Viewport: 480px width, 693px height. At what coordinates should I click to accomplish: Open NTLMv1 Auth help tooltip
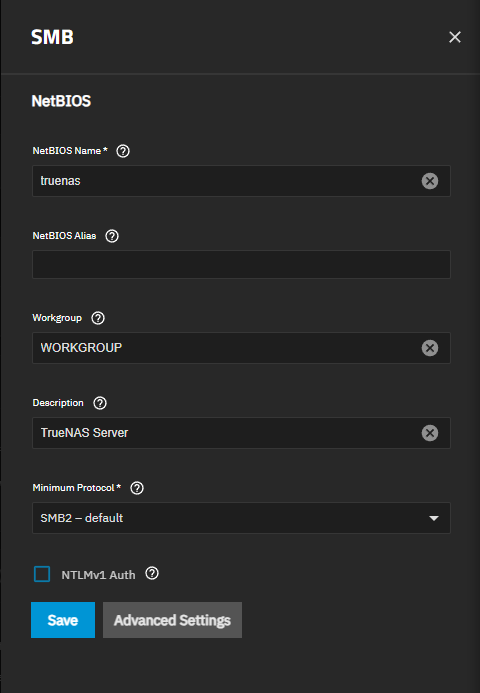click(152, 574)
